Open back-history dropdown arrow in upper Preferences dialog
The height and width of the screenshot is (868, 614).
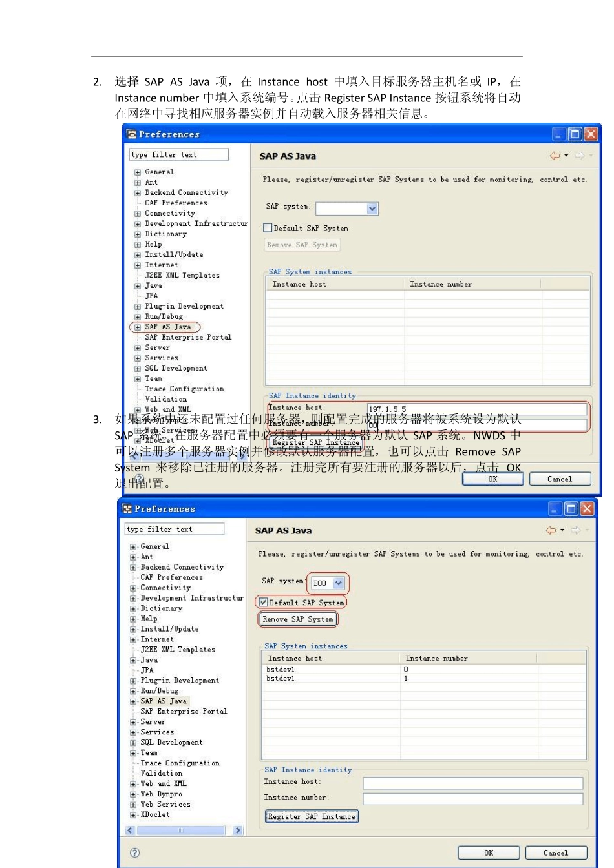566,156
